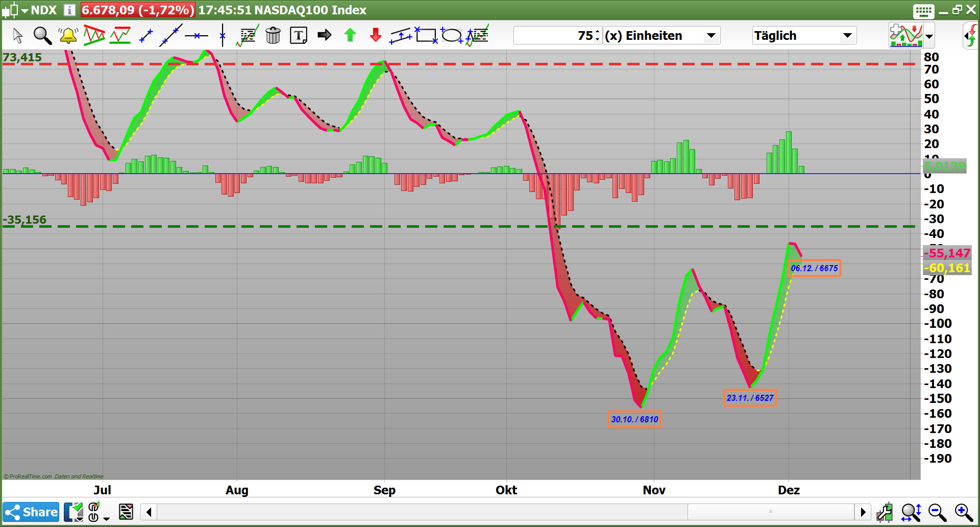Click the add indicator icon
The height and width of the screenshot is (527, 980).
point(905,35)
